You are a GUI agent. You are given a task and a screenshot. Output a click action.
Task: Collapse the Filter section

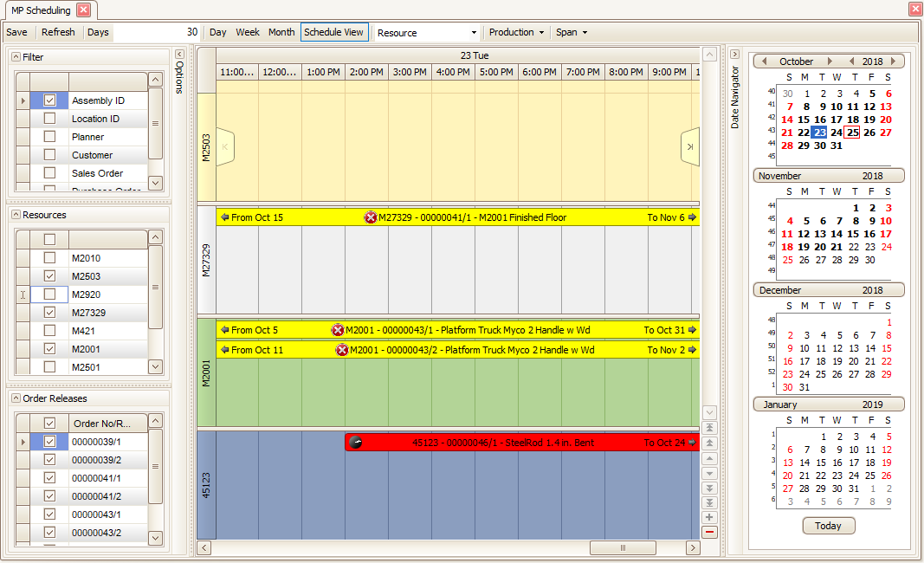(16, 57)
